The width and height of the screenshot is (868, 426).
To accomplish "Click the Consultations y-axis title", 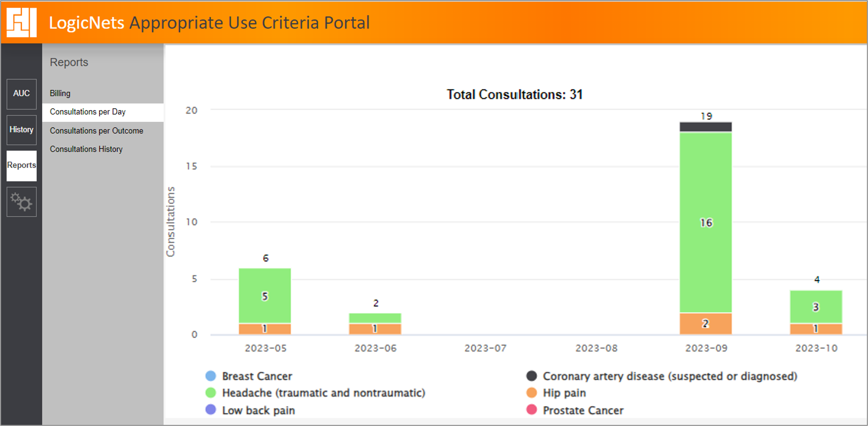I will [171, 222].
